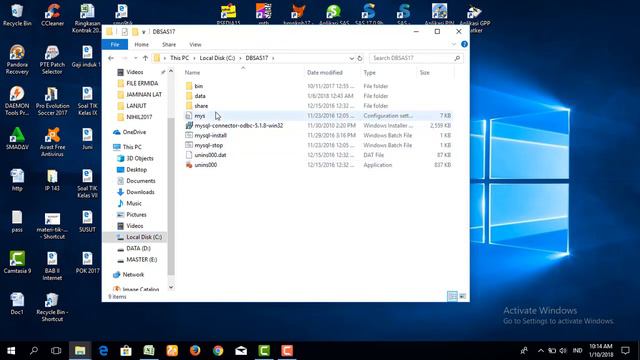The width and height of the screenshot is (640, 360).
Task: Click the Search DBSAS17 field
Action: pyautogui.click(x=416, y=58)
